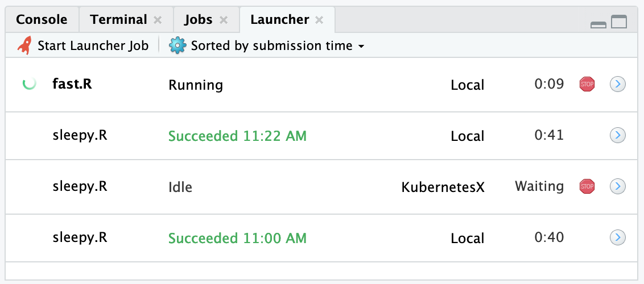This screenshot has height=284, width=644.
Task: Open details arrow for the KubernetesX job
Action: pos(617,186)
